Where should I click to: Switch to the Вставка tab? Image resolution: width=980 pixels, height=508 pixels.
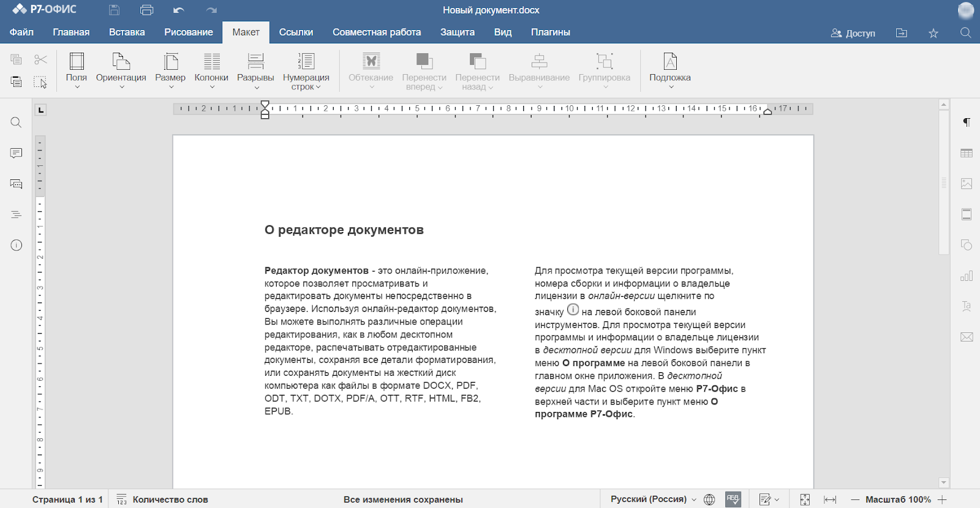point(127,32)
